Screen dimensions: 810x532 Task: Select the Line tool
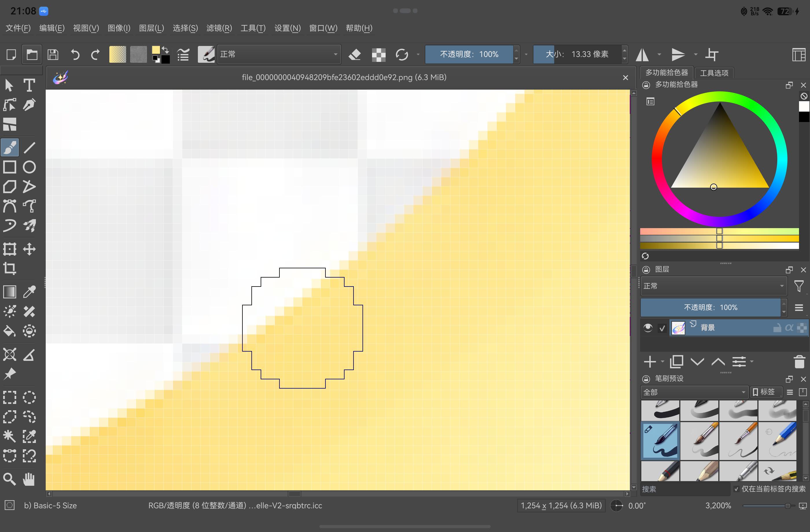point(29,147)
